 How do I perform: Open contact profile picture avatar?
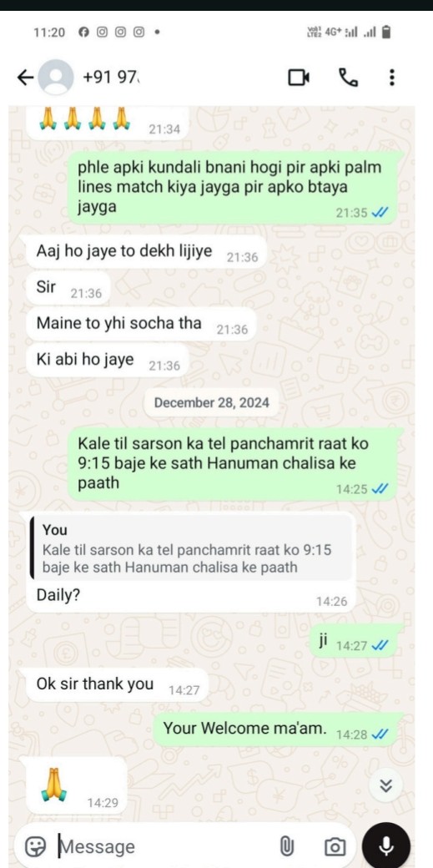(x=55, y=78)
